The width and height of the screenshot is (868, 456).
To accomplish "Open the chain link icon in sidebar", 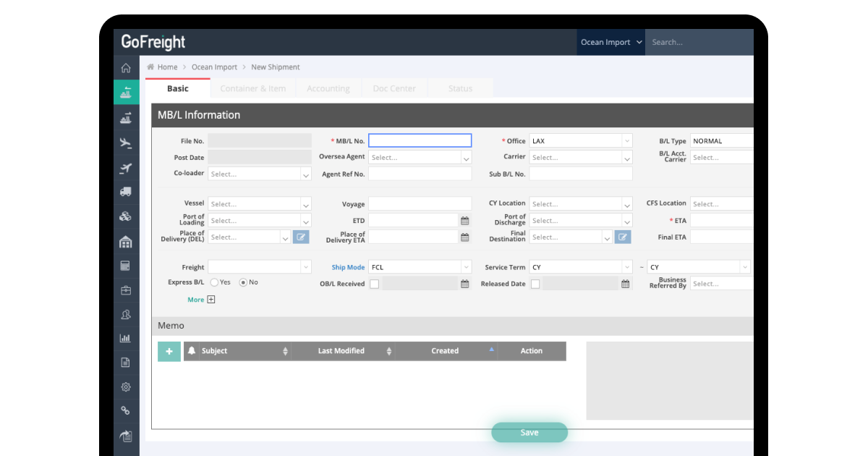I will 126,410.
